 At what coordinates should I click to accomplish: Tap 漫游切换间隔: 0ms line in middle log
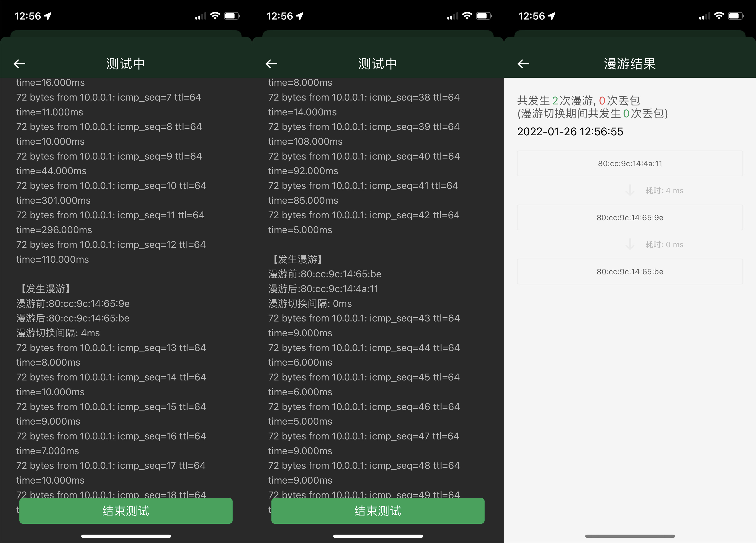[310, 303]
